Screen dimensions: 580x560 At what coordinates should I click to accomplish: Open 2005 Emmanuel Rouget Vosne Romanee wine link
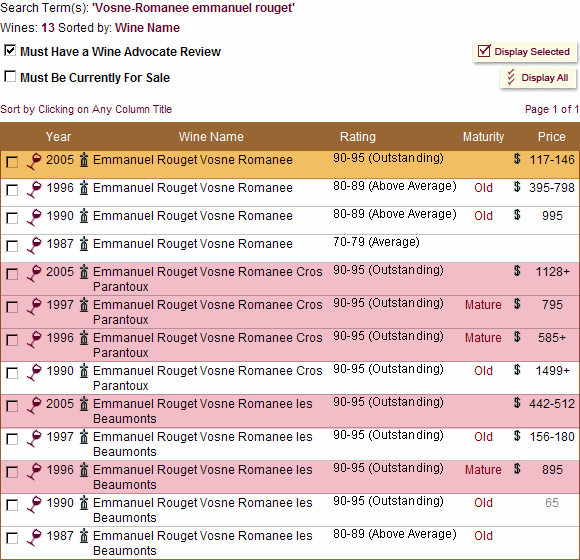[193, 160]
